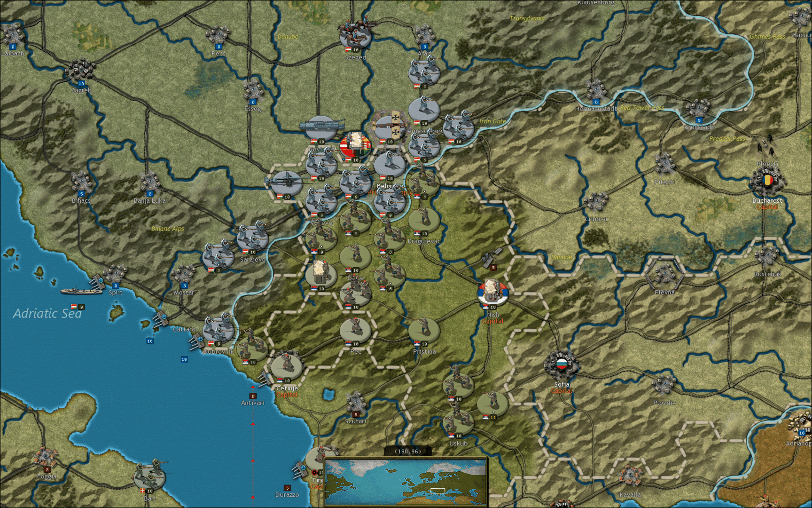Select the warship in the Adriatic Sea
The width and height of the screenshot is (812, 508).
pos(81,291)
